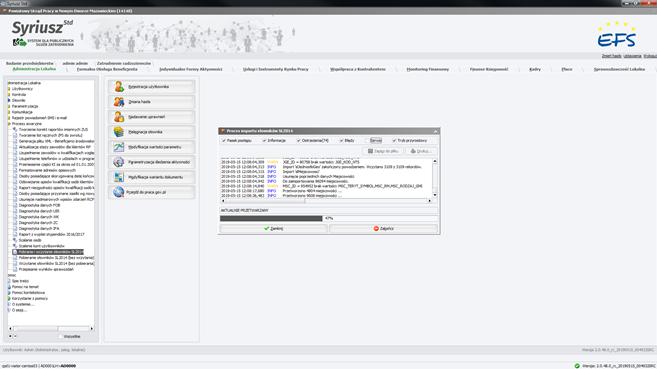
Task: Expand the Słowniki folder in tree
Action: pyautogui.click(x=9, y=101)
